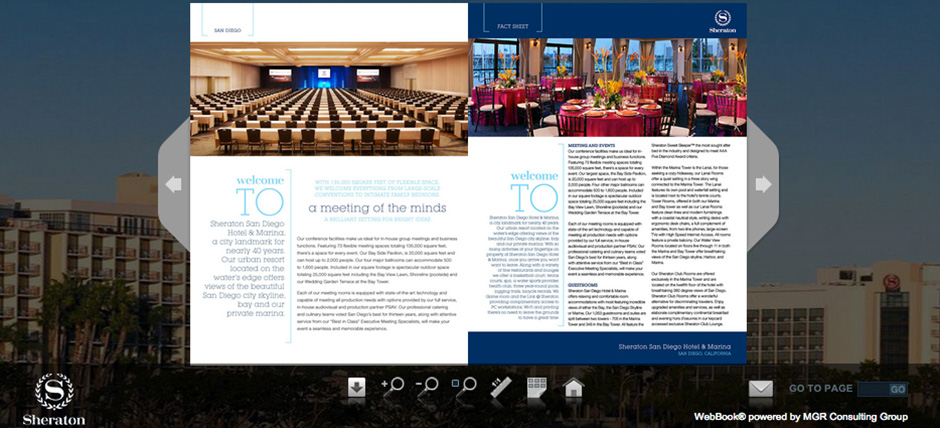Click the "GUESTROOMS" section heading
Image resolution: width=940 pixels, height=428 pixels.
(x=583, y=285)
